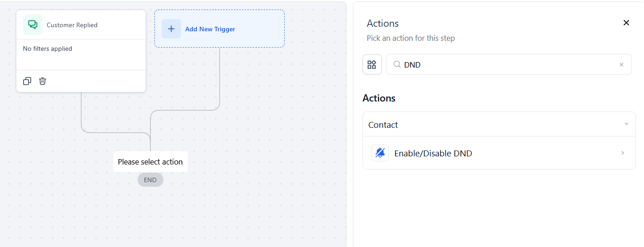This screenshot has height=247, width=644.
Task: Click the Please select action node
Action: (150, 162)
